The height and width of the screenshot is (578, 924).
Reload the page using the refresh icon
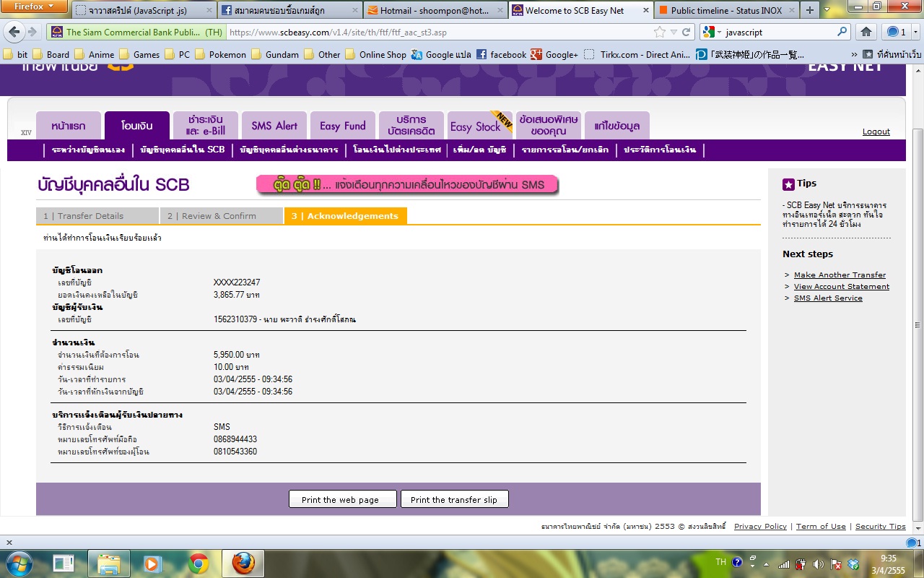pyautogui.click(x=686, y=32)
